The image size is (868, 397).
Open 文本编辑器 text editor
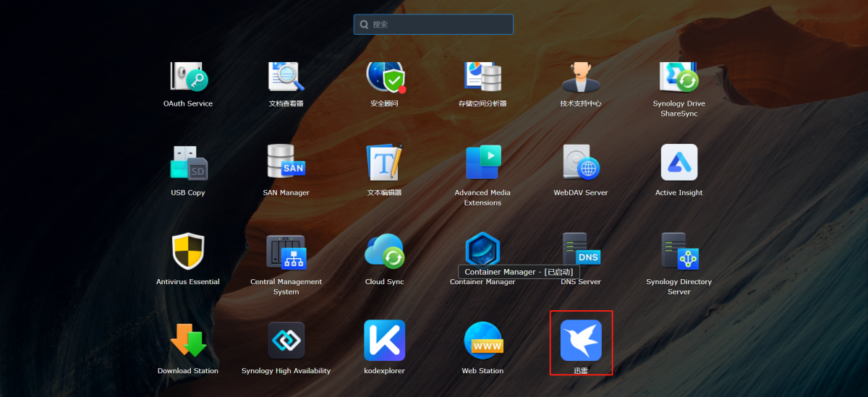pos(384,162)
